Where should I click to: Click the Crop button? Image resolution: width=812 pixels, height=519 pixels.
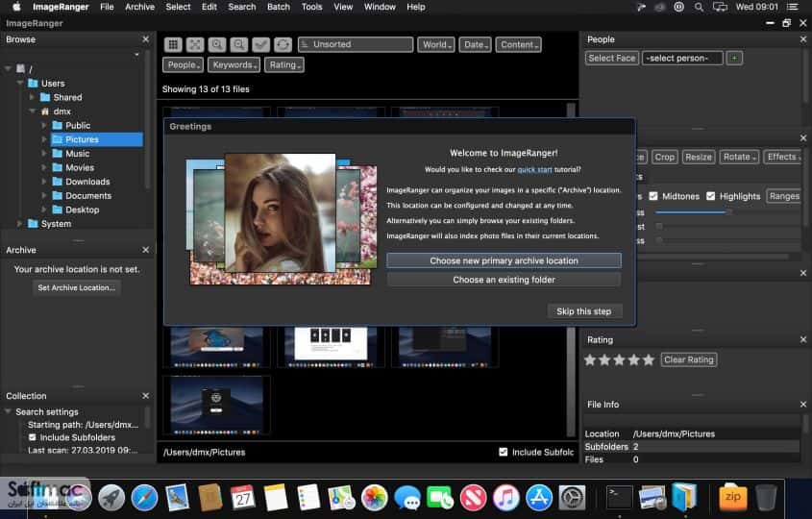point(664,157)
